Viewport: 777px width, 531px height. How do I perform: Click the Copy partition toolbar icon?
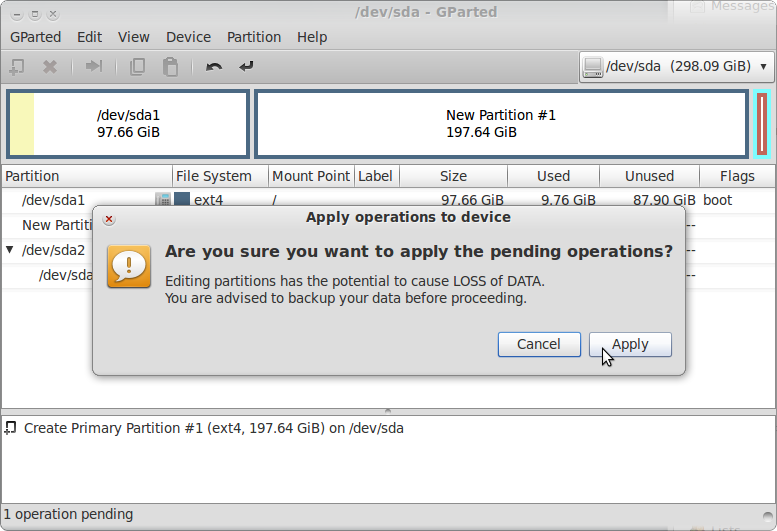point(137,66)
